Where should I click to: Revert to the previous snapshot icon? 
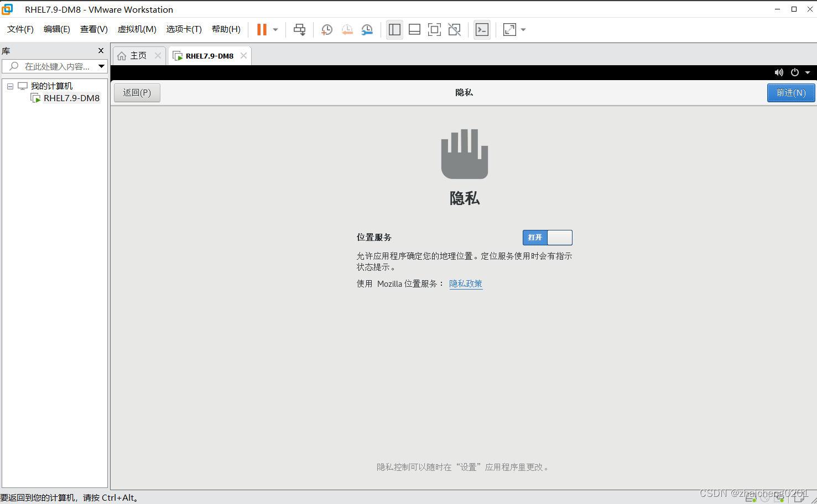pyautogui.click(x=347, y=30)
